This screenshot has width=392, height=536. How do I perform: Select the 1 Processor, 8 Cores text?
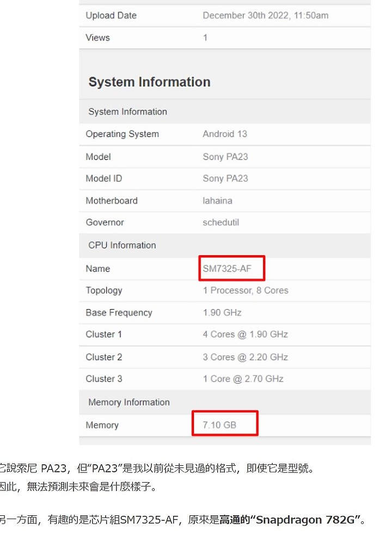point(246,291)
